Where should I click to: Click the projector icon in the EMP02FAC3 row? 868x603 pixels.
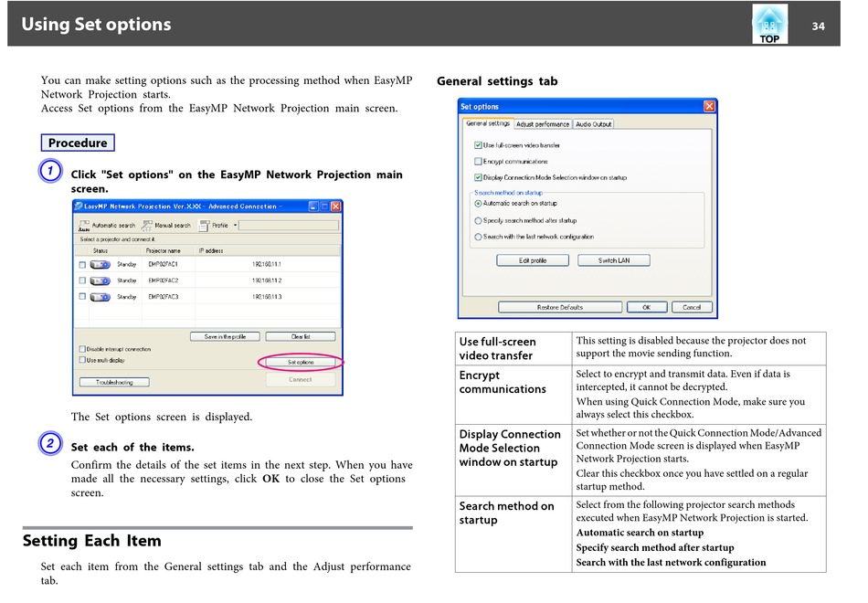(x=101, y=297)
